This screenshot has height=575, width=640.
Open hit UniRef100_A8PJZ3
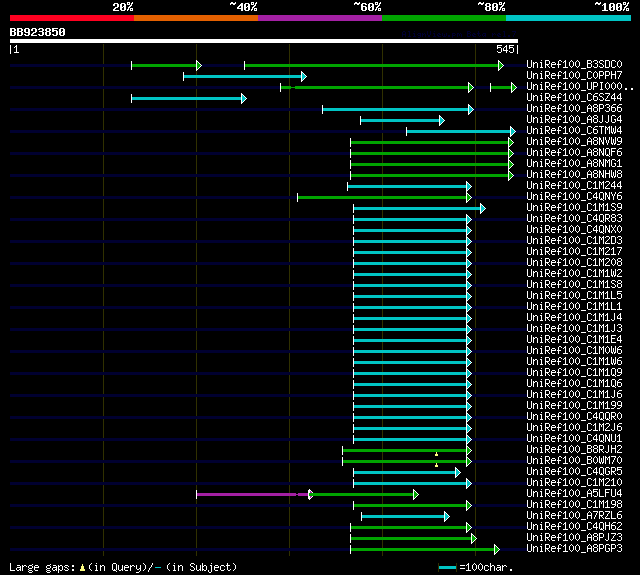click(x=574, y=538)
